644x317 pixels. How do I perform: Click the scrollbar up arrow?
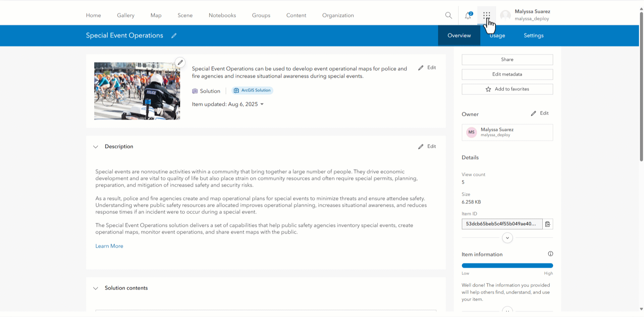coord(641,9)
